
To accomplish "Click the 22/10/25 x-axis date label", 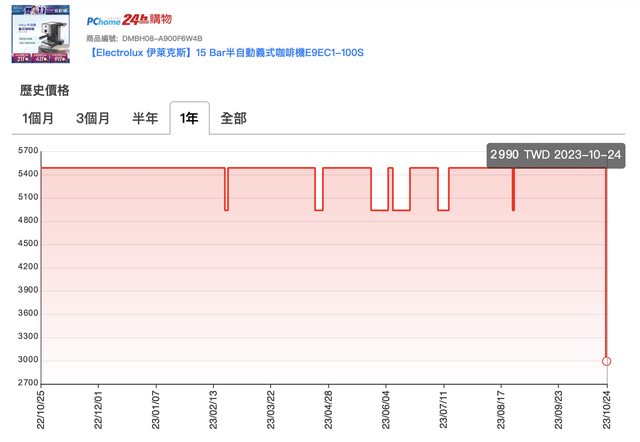I will tap(40, 410).
